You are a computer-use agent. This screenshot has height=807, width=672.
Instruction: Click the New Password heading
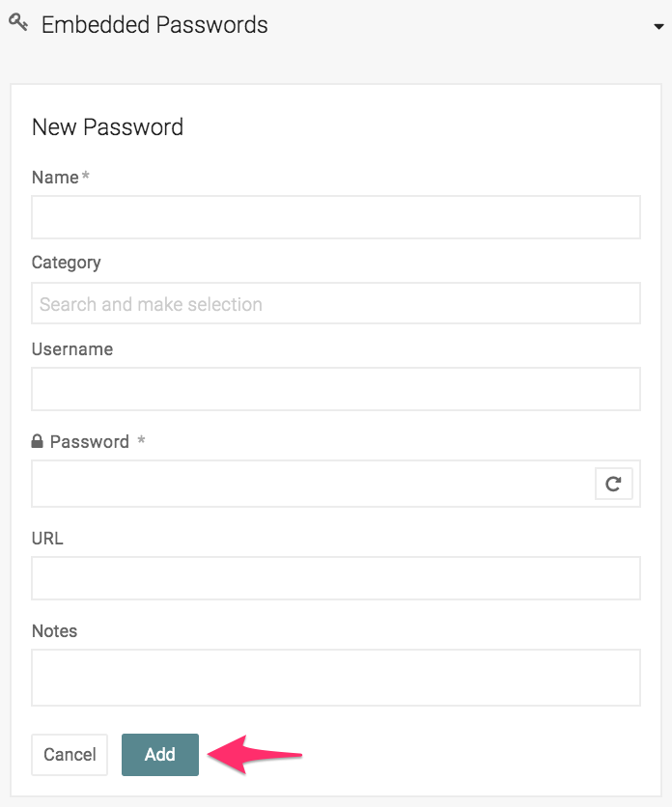click(x=107, y=127)
